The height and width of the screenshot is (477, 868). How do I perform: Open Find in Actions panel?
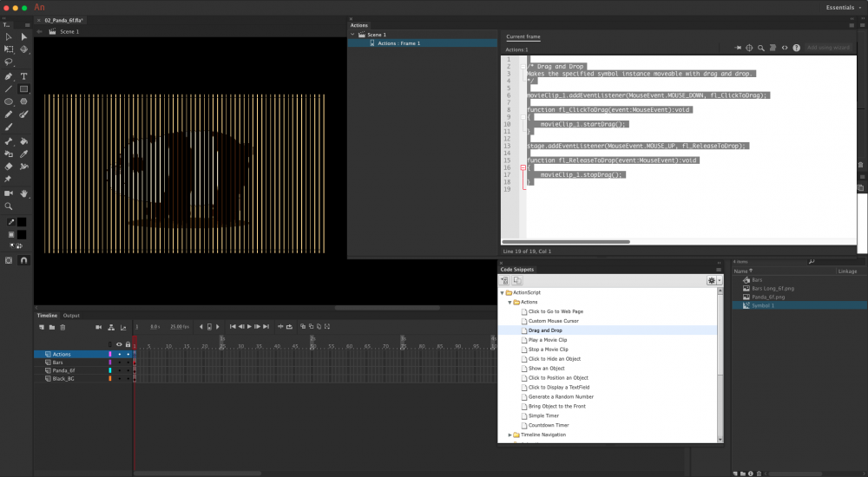pos(761,49)
